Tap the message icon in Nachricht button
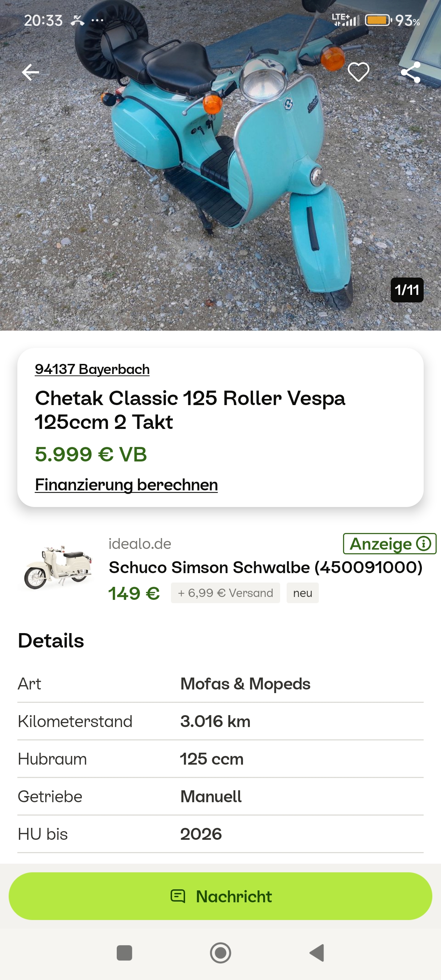 178,896
